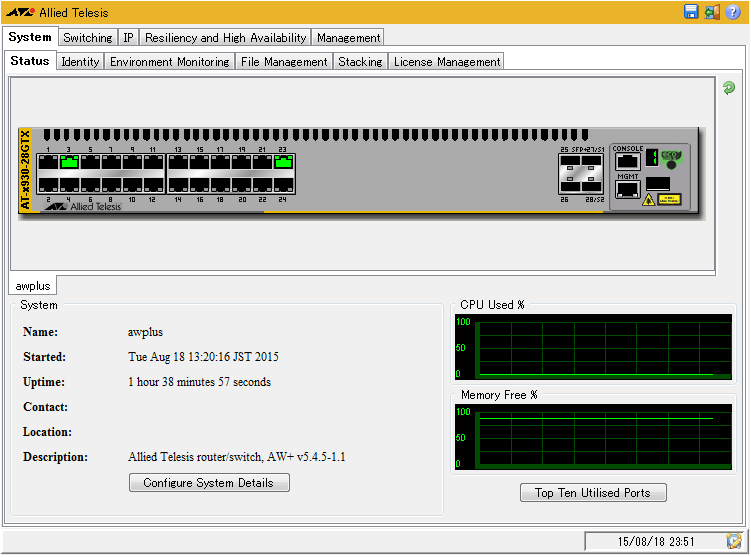Select the Identity sub-tab

(80, 61)
